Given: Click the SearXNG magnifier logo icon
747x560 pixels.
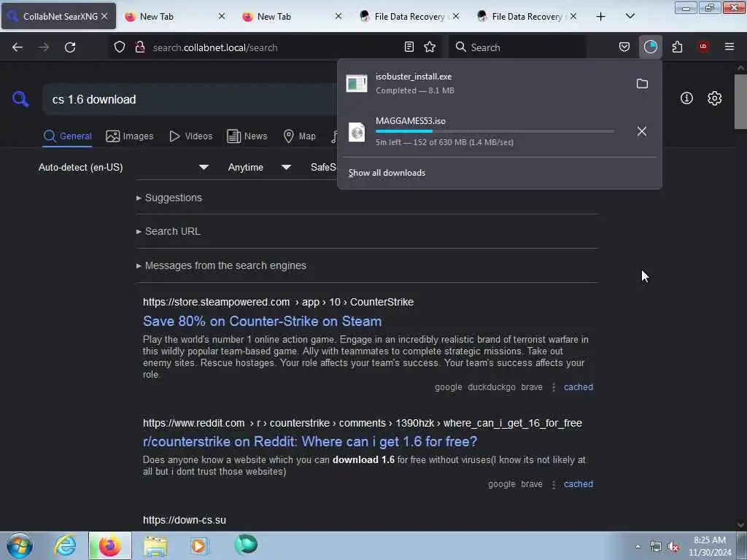Looking at the screenshot, I should (20, 99).
